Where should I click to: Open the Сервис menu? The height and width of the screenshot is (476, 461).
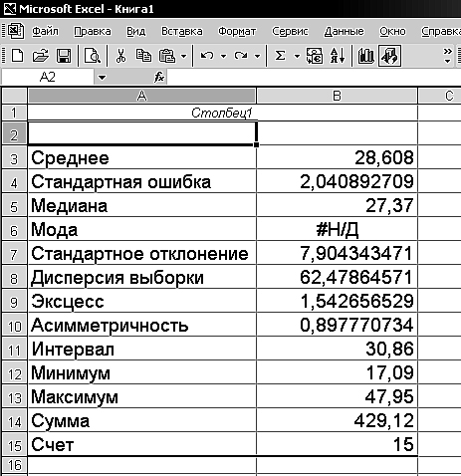290,31
